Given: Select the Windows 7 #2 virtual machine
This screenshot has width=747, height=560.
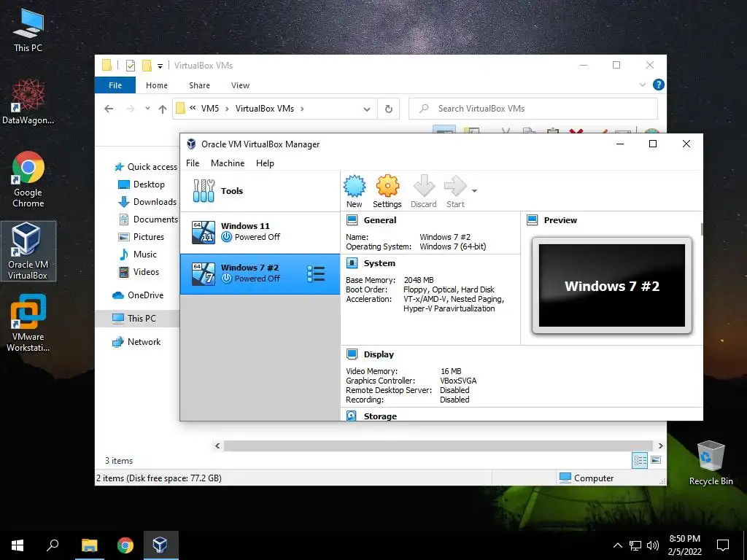Looking at the screenshot, I should coord(260,274).
